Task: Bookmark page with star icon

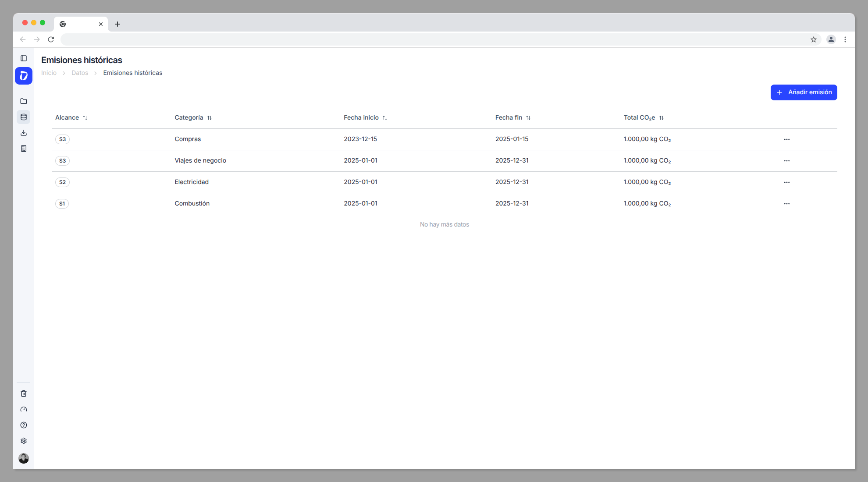Action: 814,39
